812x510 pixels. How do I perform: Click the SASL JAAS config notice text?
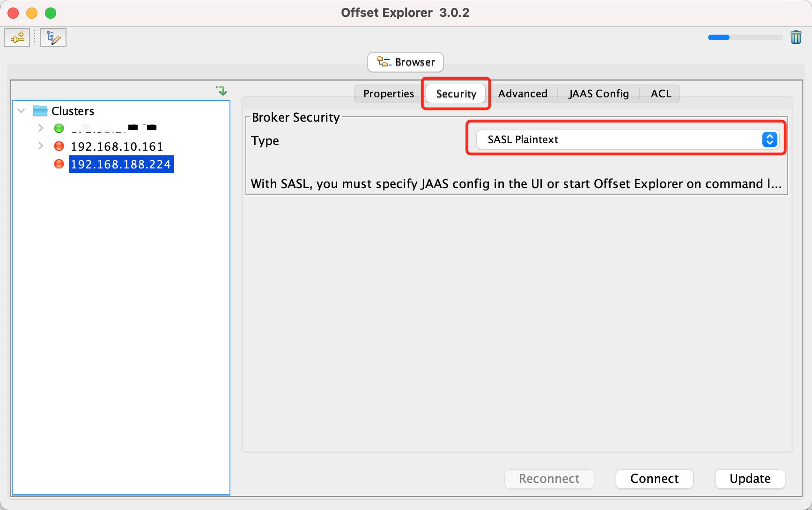516,184
